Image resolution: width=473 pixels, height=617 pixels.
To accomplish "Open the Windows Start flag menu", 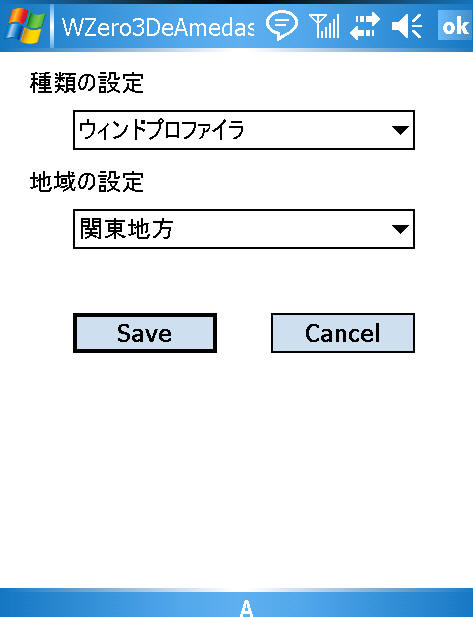I will pyautogui.click(x=26, y=26).
